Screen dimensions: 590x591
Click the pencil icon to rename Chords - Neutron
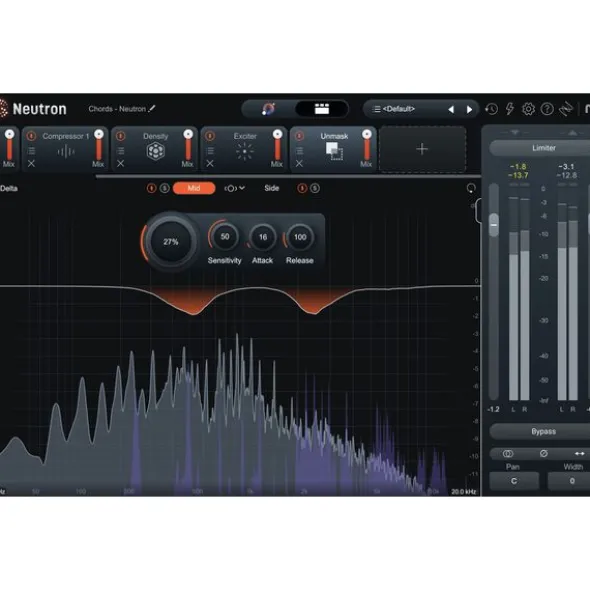(x=152, y=109)
